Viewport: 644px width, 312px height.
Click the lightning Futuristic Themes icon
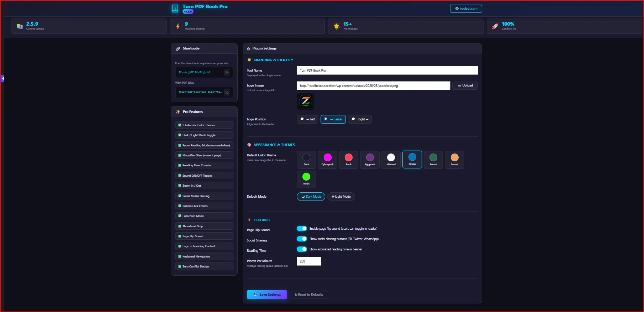tap(178, 26)
